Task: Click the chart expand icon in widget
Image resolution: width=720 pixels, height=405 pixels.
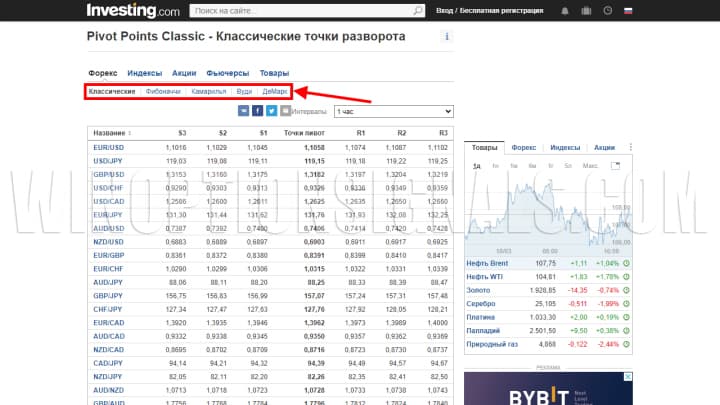Action: tap(615, 166)
